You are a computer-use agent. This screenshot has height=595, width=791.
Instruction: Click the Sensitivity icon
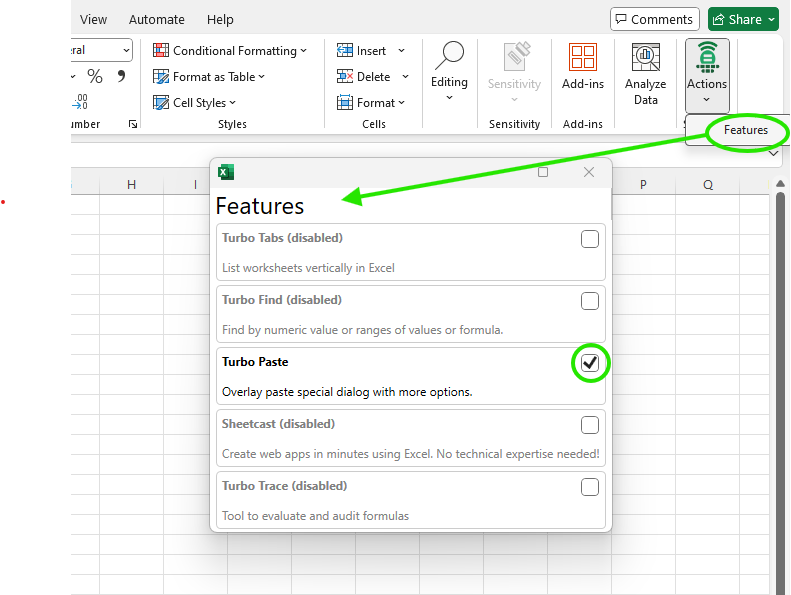pos(517,57)
